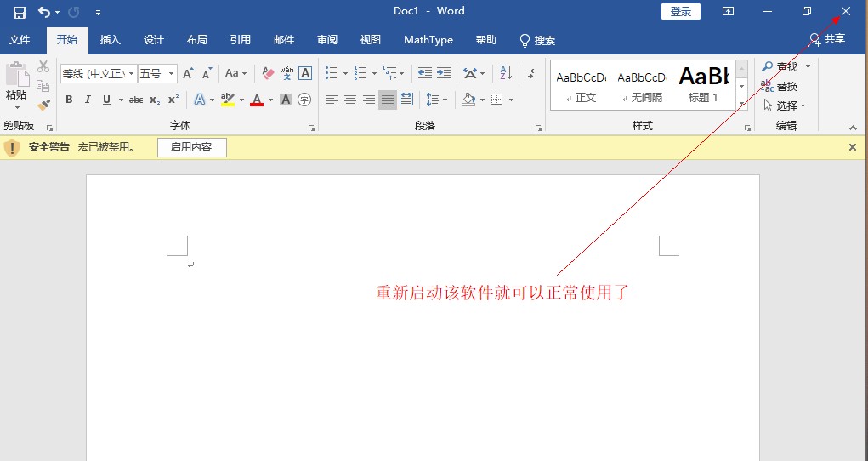Center align the text
This screenshot has height=461, width=868.
point(350,100)
